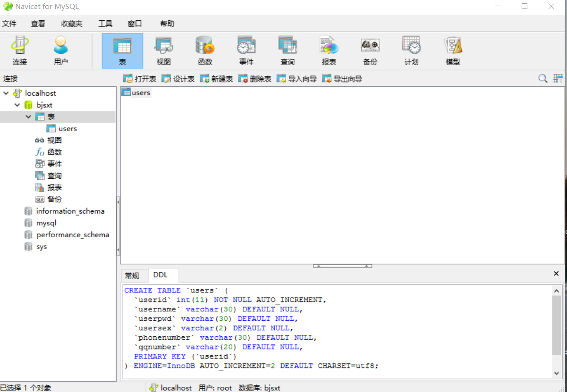567x392 pixels.
Task: Select the sys database
Action: tap(42, 247)
